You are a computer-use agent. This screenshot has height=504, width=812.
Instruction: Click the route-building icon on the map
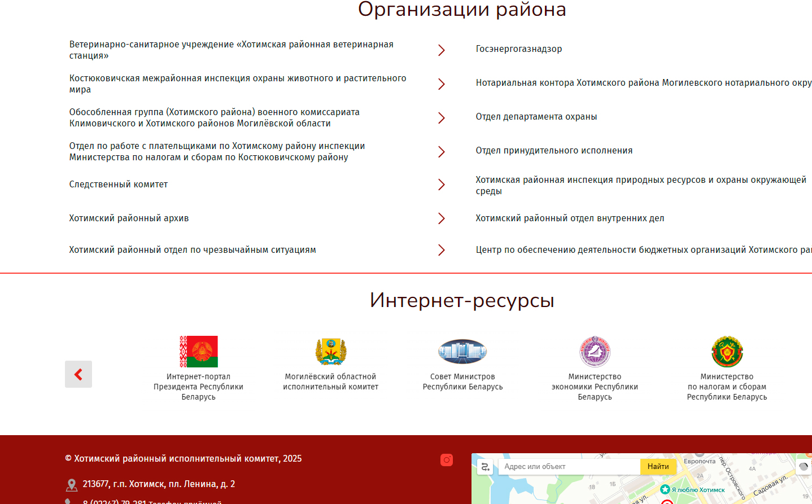486,467
